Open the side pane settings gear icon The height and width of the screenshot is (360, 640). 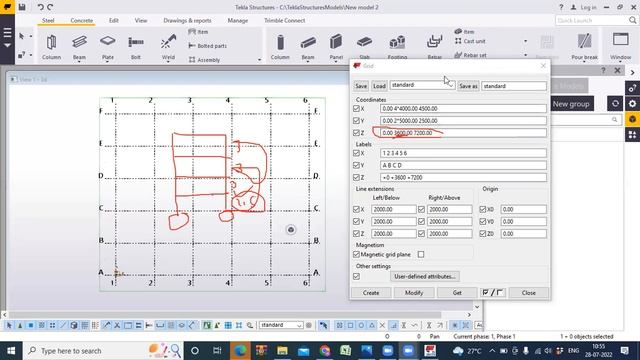632,104
